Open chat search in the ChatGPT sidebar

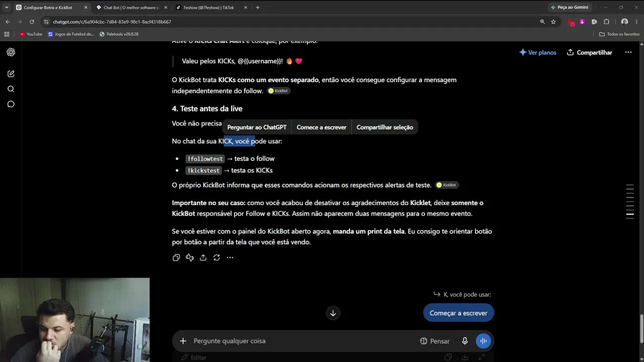pos(11,89)
